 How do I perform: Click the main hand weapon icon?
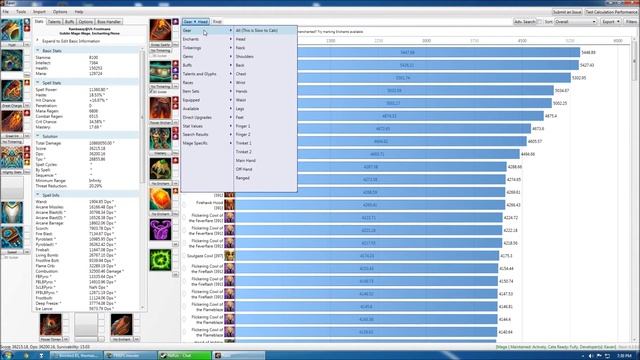[51, 324]
